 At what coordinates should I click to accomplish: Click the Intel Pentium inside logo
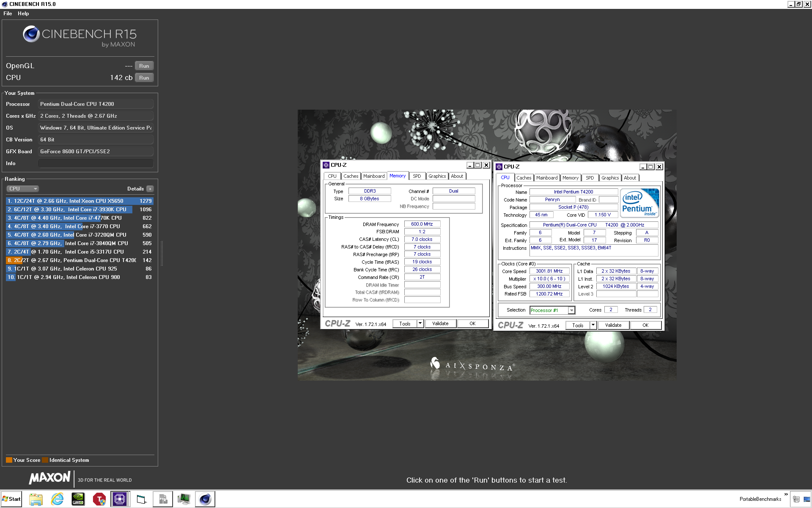click(640, 203)
